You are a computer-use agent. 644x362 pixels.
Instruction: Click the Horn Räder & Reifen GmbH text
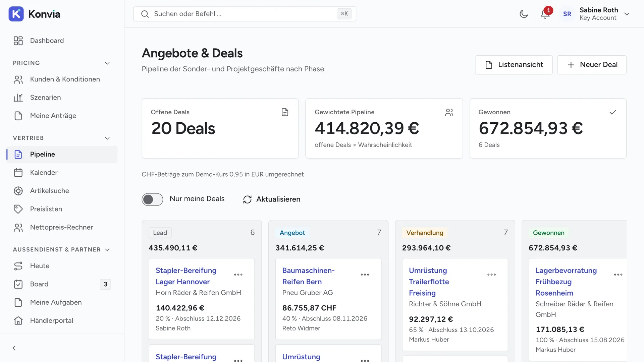click(x=198, y=293)
